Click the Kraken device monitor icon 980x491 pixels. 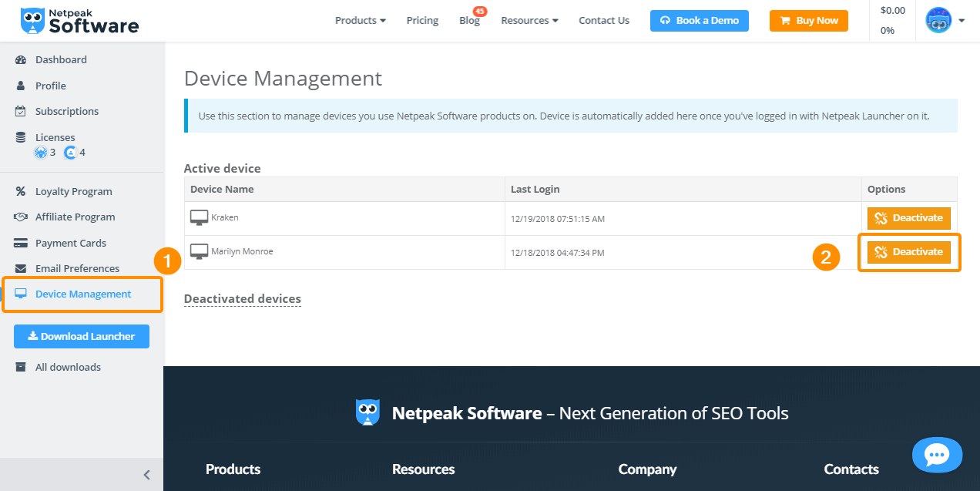(x=199, y=218)
